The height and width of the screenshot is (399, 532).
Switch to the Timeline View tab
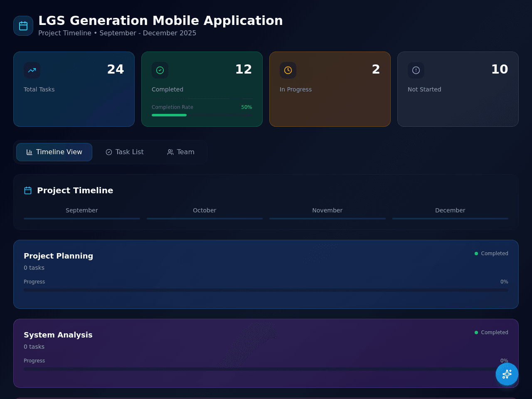coord(54,152)
